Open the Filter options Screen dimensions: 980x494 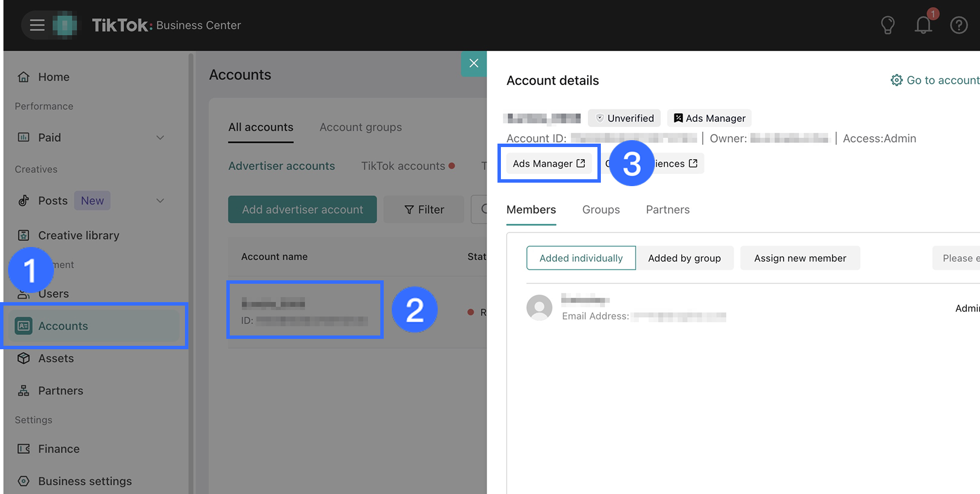[424, 210]
